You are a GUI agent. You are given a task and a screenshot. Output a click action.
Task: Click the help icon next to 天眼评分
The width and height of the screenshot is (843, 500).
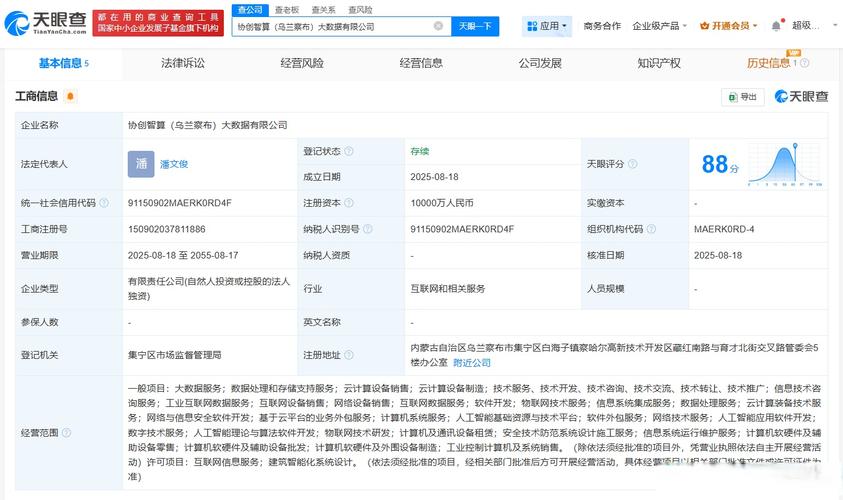(x=633, y=164)
